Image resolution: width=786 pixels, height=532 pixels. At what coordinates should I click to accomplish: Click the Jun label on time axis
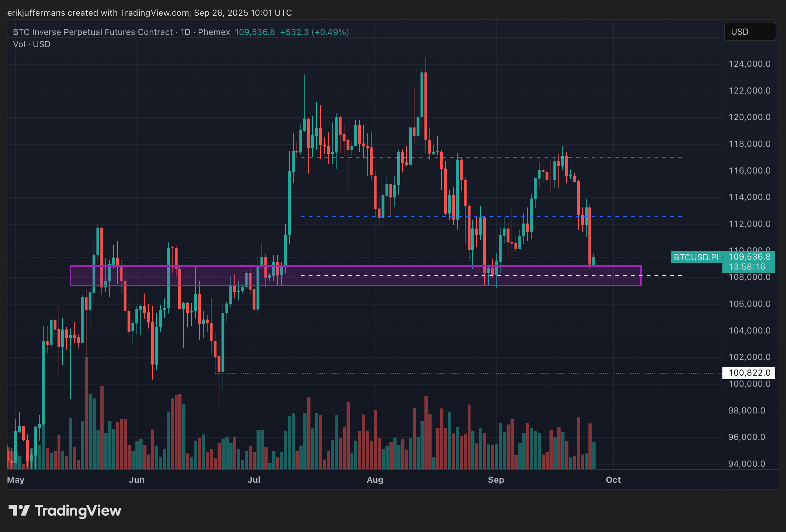tap(136, 480)
